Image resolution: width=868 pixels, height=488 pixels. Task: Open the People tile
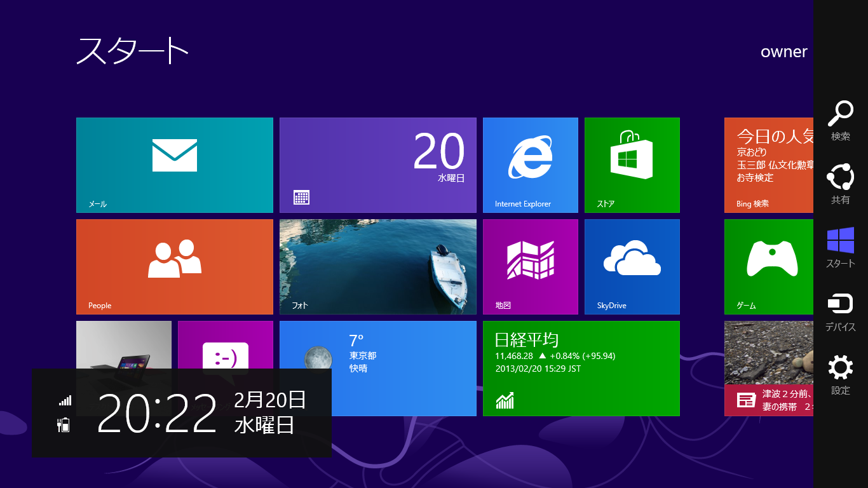(175, 267)
